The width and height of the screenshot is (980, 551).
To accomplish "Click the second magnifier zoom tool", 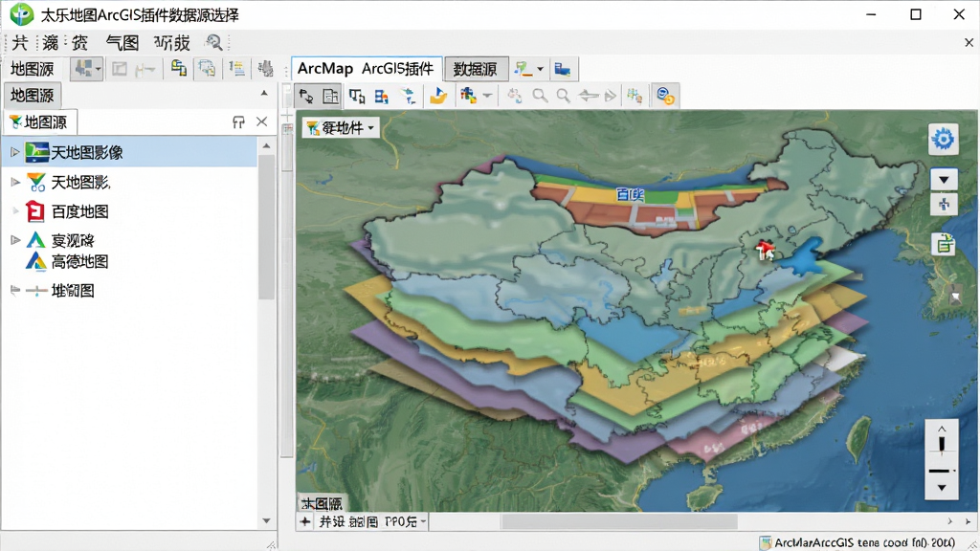I will [x=563, y=96].
